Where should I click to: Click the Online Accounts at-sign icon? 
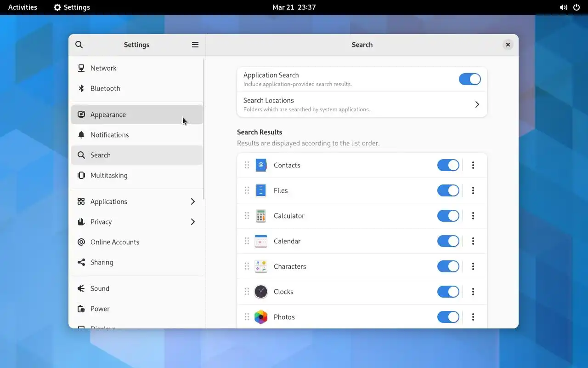click(81, 242)
